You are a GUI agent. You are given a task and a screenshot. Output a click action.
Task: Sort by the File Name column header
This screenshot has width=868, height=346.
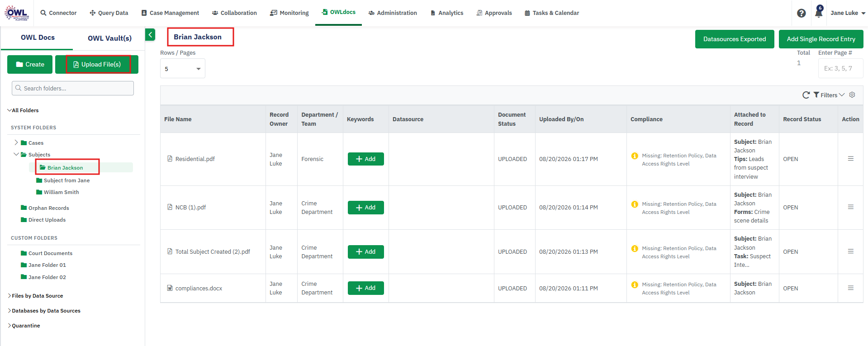click(178, 119)
